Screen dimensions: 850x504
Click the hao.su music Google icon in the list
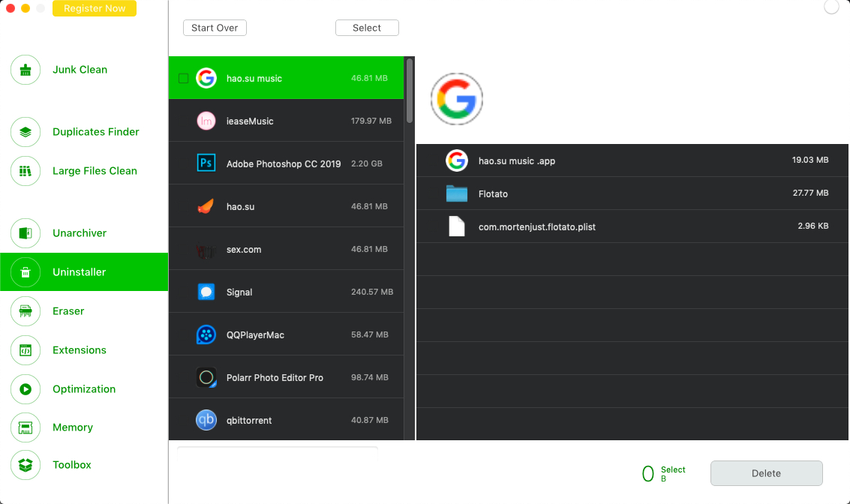pyautogui.click(x=206, y=78)
